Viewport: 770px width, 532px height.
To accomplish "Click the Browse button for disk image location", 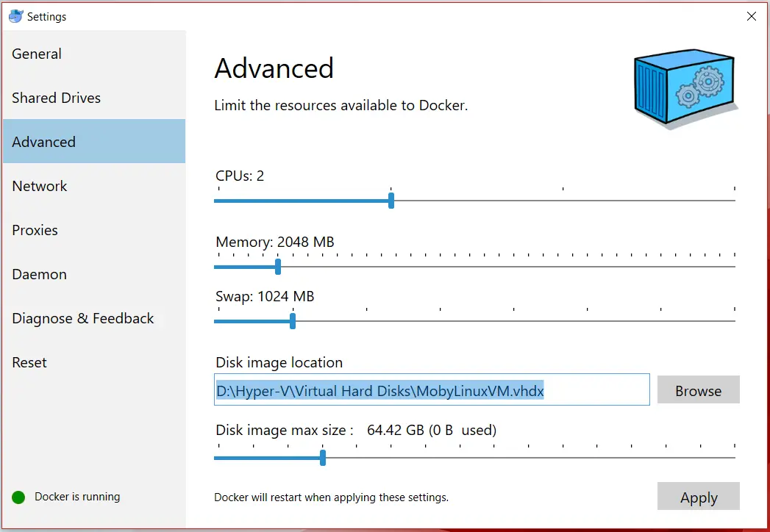I will point(697,390).
